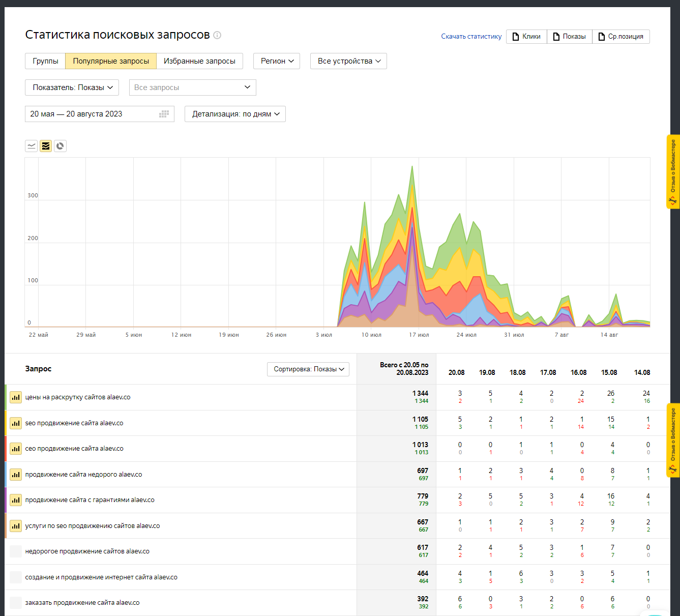This screenshot has height=616, width=680.
Task: Open 'Сортировка: Показы' dropdown
Action: click(308, 369)
